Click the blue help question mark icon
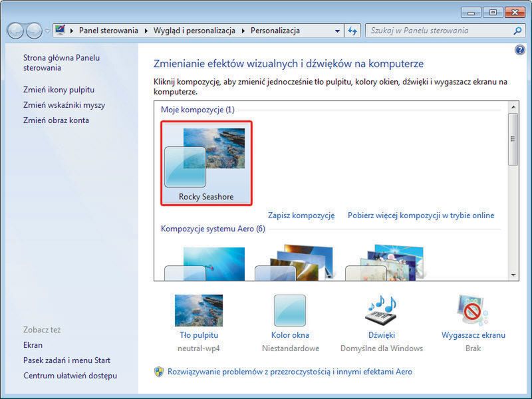 519,51
